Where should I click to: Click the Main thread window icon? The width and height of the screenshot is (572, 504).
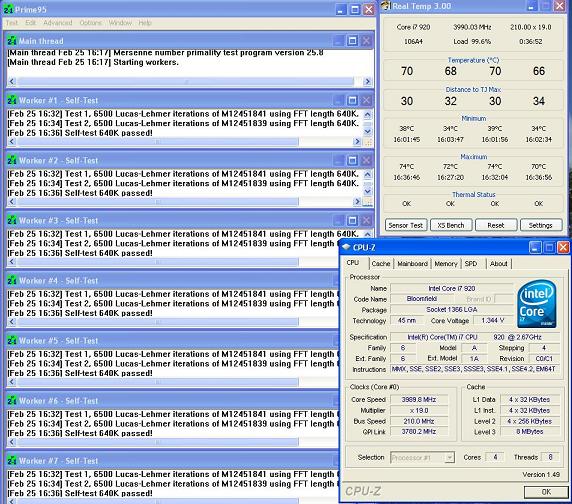click(x=12, y=41)
